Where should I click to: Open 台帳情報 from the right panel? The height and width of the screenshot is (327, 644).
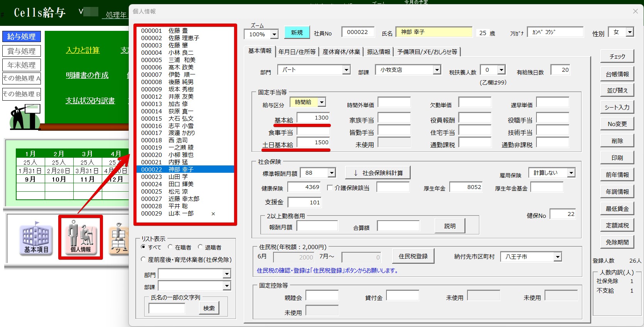tap(617, 74)
